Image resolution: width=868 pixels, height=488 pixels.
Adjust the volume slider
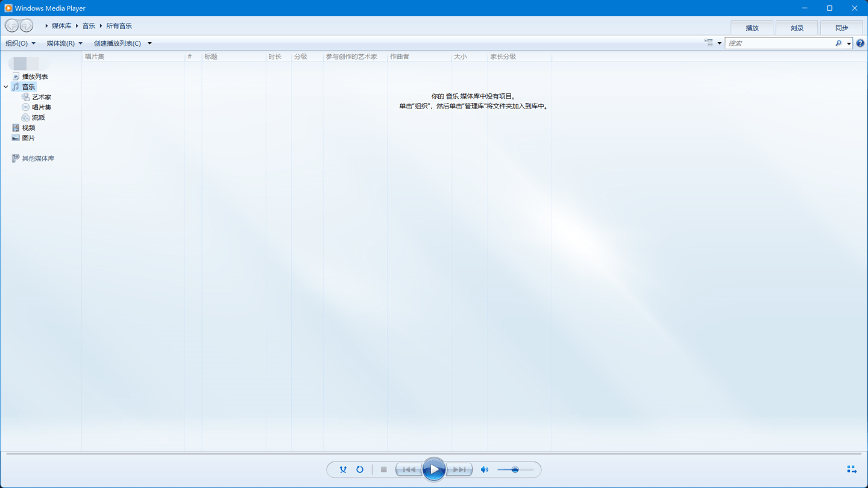click(515, 469)
